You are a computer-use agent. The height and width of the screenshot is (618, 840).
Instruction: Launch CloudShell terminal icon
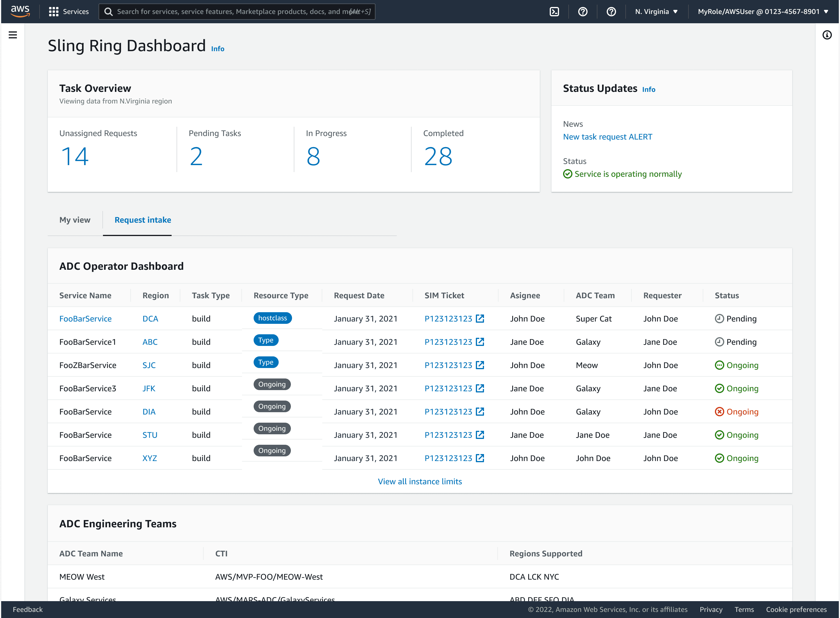[x=554, y=12]
